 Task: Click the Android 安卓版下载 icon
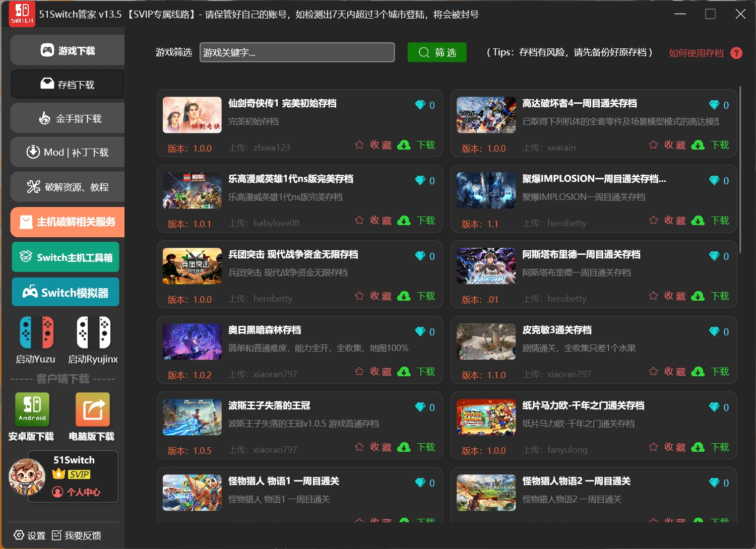tap(32, 409)
